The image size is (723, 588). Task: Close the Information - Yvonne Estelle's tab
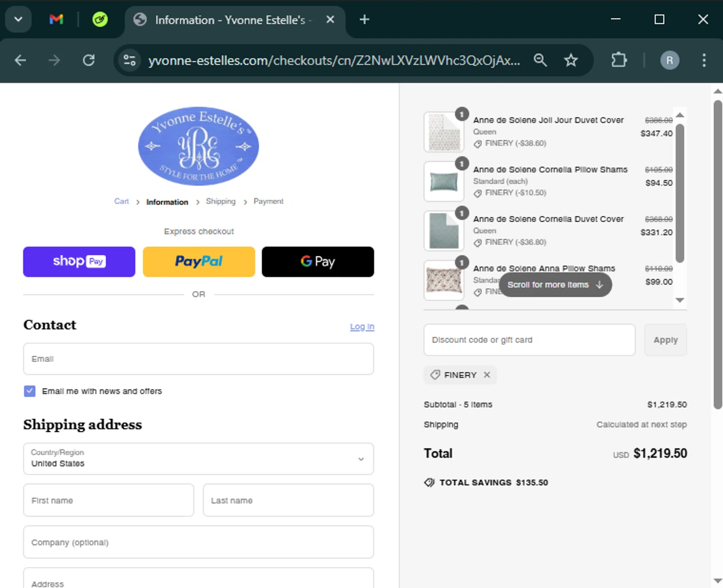[x=330, y=19]
